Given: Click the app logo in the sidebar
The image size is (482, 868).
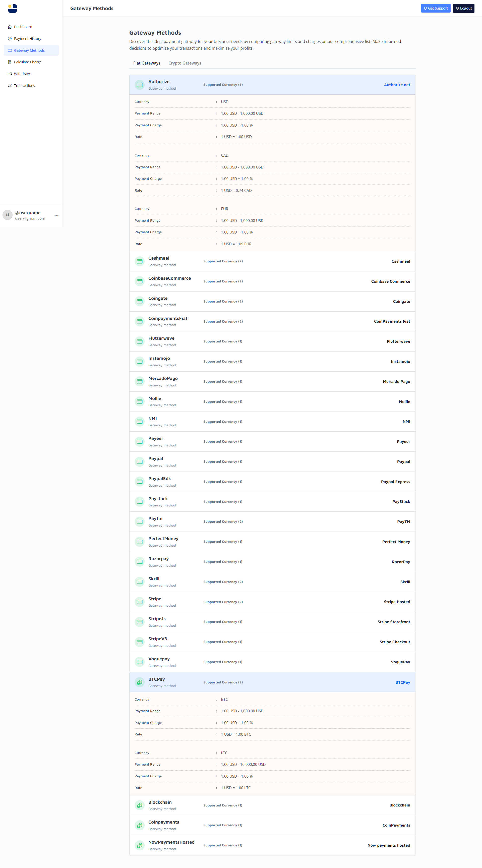Looking at the screenshot, I should (13, 9).
